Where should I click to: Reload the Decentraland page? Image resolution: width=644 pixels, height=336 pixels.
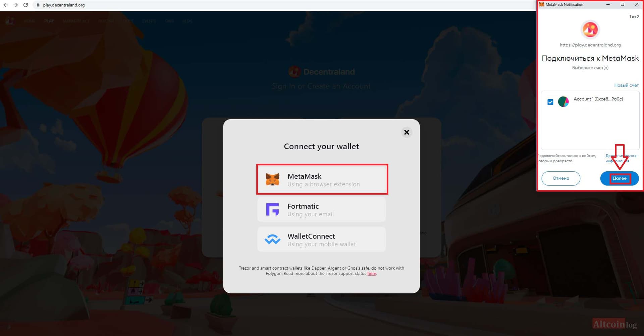[25, 5]
